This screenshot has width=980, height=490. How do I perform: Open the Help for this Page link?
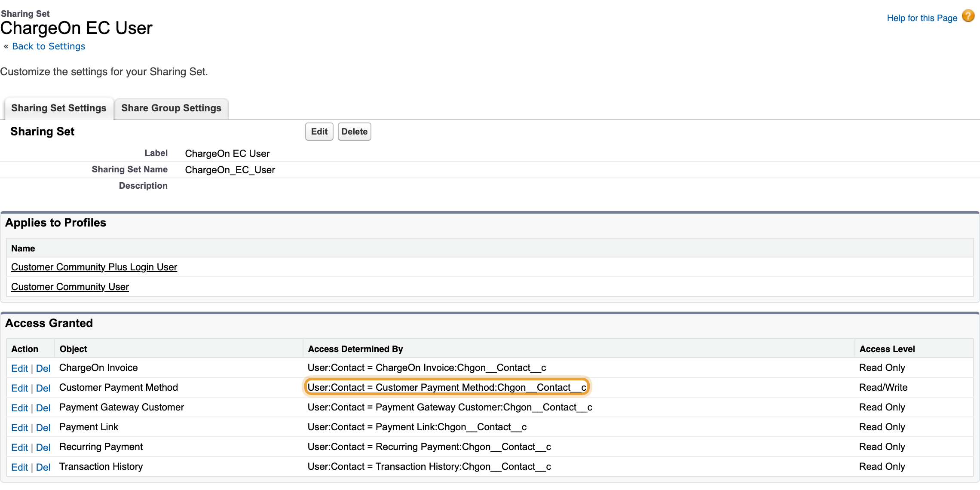[x=922, y=18]
